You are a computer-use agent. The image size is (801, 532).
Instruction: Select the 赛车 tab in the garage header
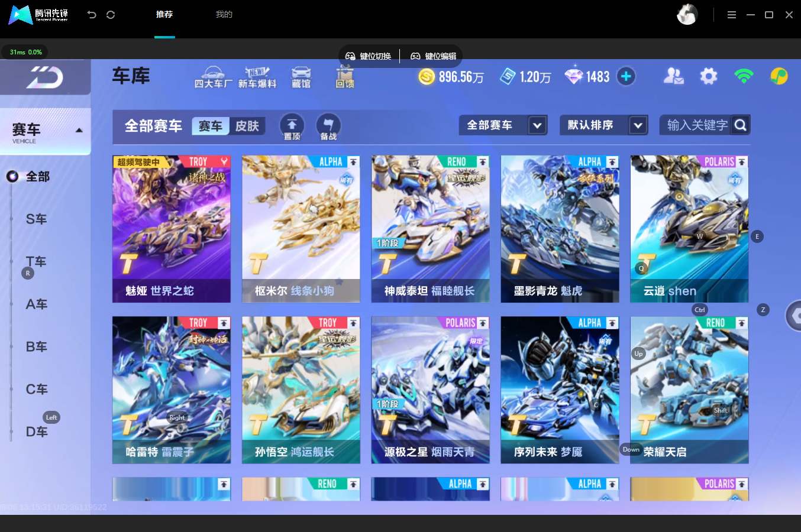(211, 126)
